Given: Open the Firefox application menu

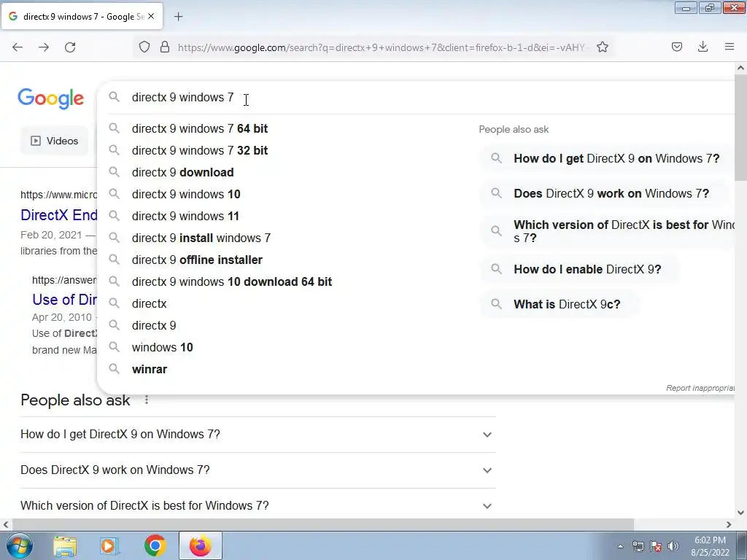Looking at the screenshot, I should pos(729,47).
